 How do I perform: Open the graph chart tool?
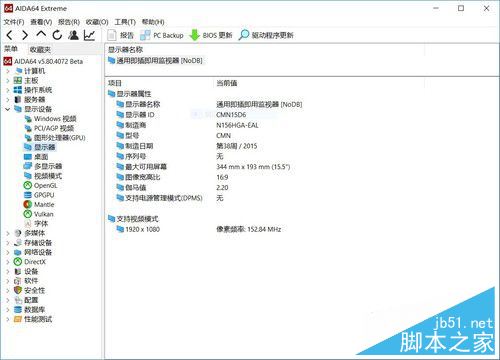coord(89,35)
